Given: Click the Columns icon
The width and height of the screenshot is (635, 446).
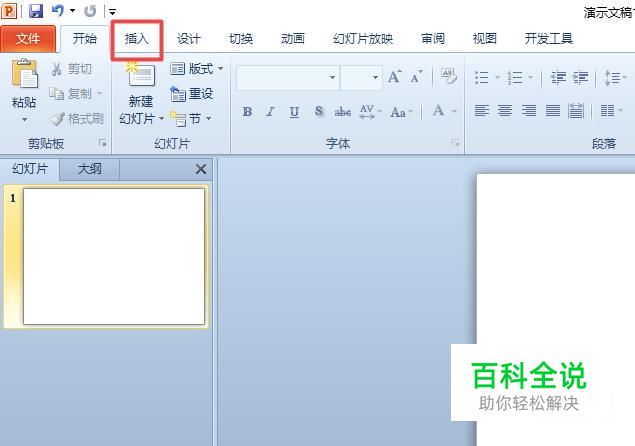Looking at the screenshot, I should pos(607,110).
